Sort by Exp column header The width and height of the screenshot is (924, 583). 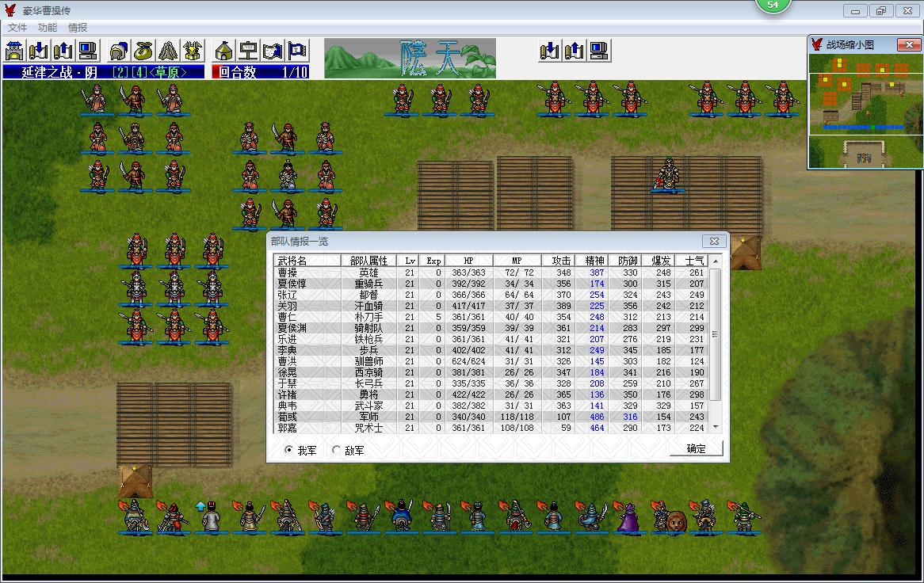(x=432, y=261)
